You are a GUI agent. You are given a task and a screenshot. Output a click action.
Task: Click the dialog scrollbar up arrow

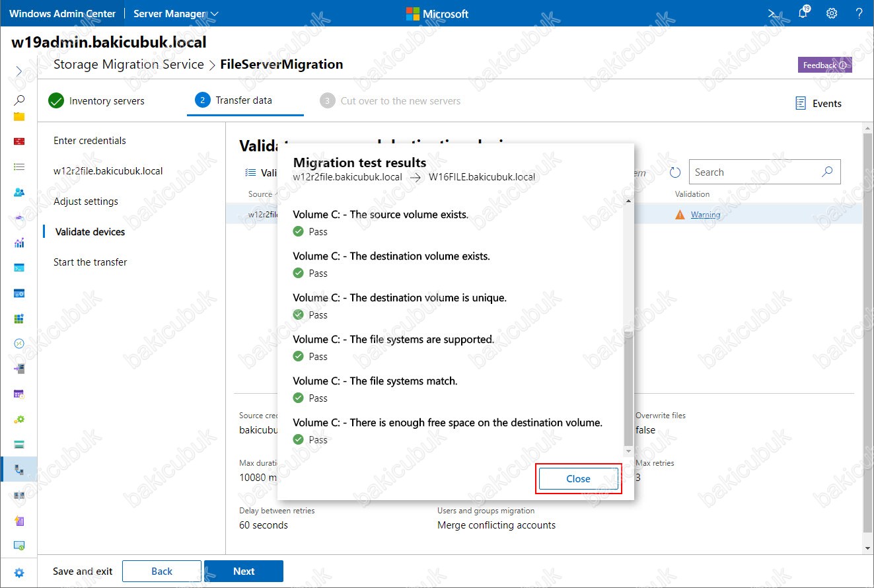click(628, 201)
